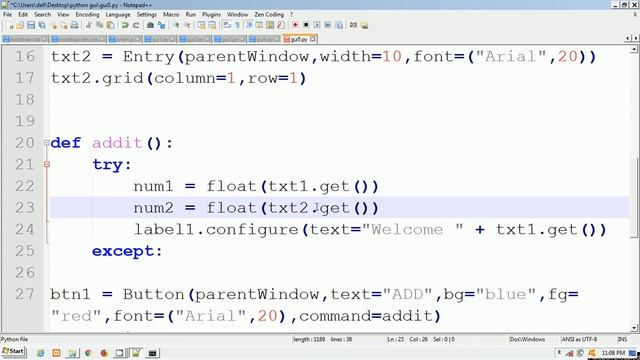This screenshot has width=640, height=360.
Task: Click the Redo arrow icon
Action: 136,25
